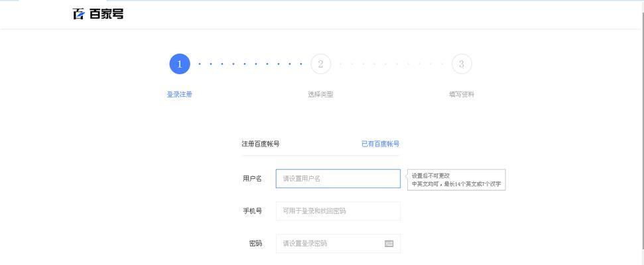Click tooltip line about 14个英文或7个汉字
Screen dimensions: 644x265
(456, 184)
